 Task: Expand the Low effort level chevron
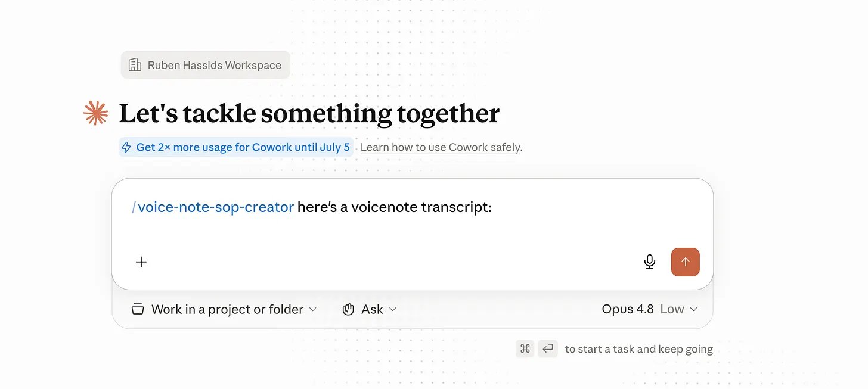tap(693, 309)
